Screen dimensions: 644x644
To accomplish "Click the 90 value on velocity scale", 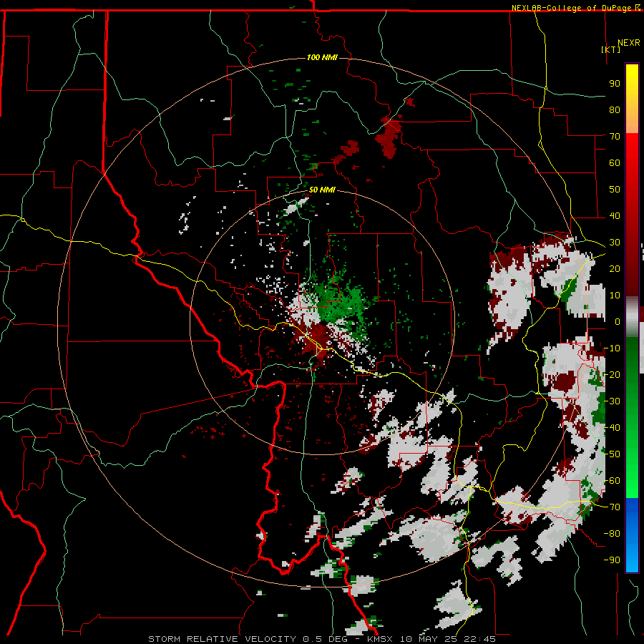I will (x=615, y=84).
